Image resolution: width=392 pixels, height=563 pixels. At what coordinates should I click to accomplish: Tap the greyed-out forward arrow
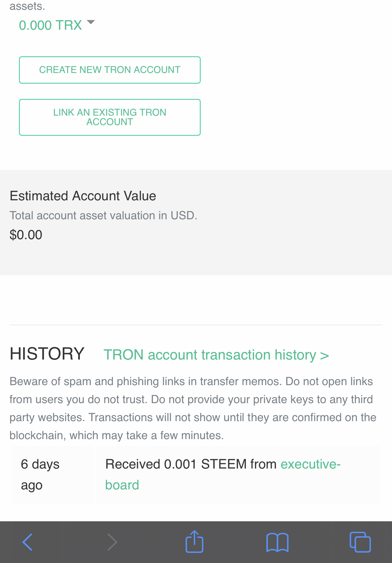pyautogui.click(x=112, y=542)
